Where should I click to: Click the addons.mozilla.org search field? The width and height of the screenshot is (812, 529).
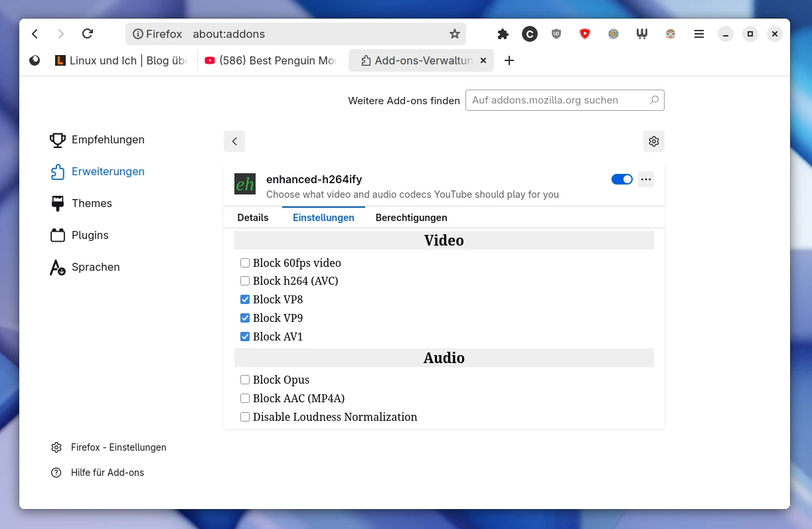point(558,100)
